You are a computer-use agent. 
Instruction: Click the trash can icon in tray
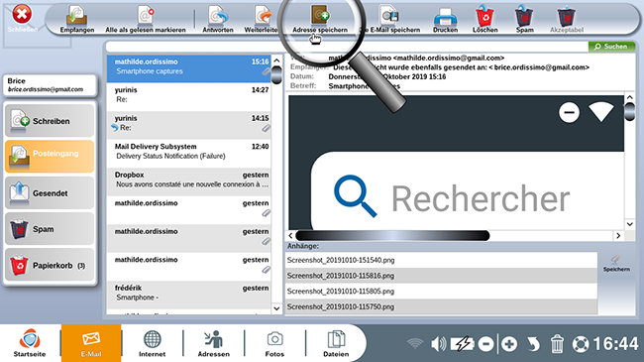click(557, 344)
